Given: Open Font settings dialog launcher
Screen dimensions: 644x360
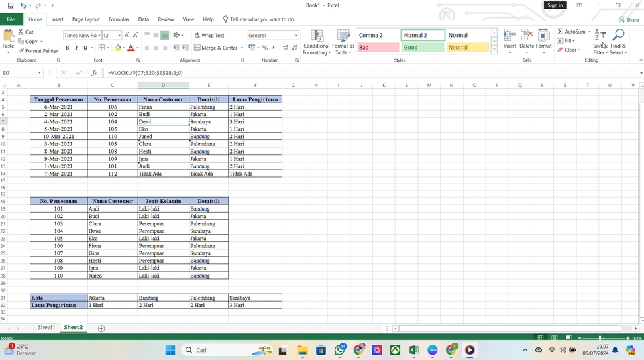Looking at the screenshot, I should click(x=138, y=60).
